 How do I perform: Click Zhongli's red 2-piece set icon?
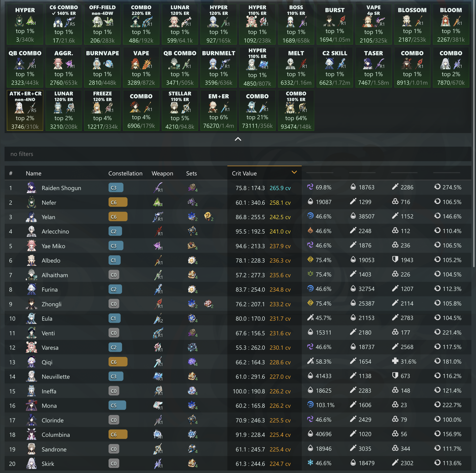click(208, 304)
